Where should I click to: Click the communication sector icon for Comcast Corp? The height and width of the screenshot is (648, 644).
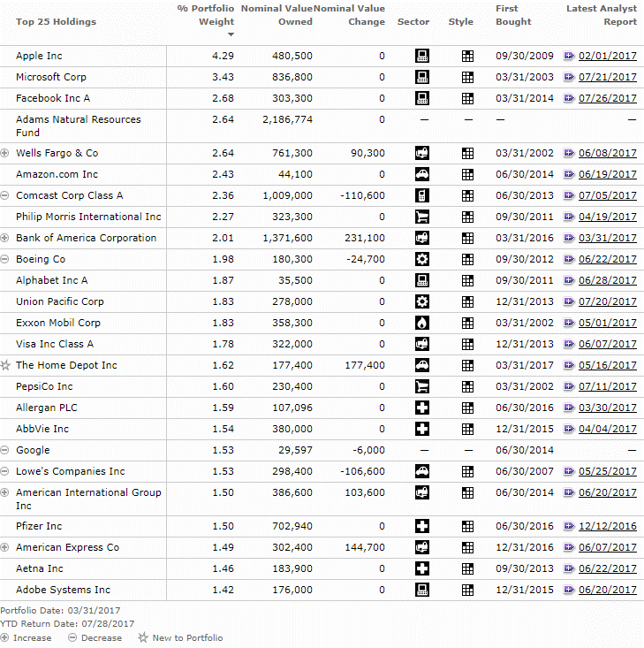421,195
